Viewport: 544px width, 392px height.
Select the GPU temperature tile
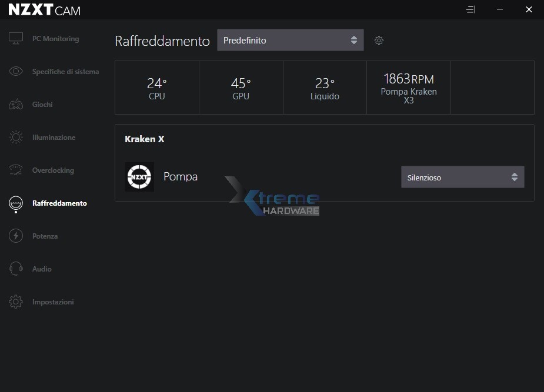241,88
